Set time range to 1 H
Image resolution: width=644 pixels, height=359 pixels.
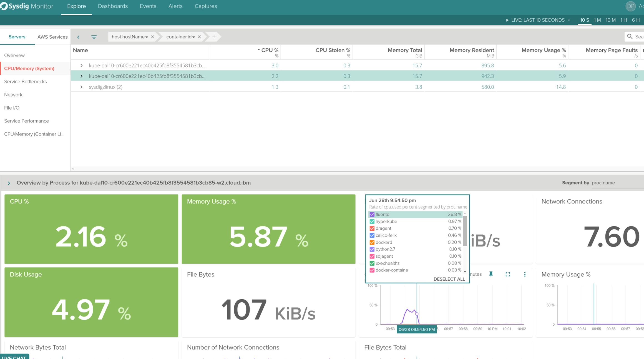click(623, 20)
